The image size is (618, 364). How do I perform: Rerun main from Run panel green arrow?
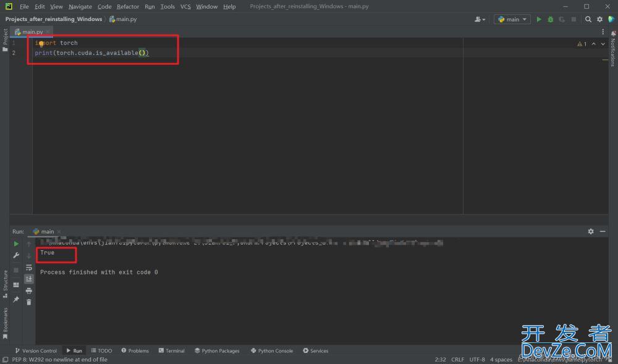pos(16,244)
